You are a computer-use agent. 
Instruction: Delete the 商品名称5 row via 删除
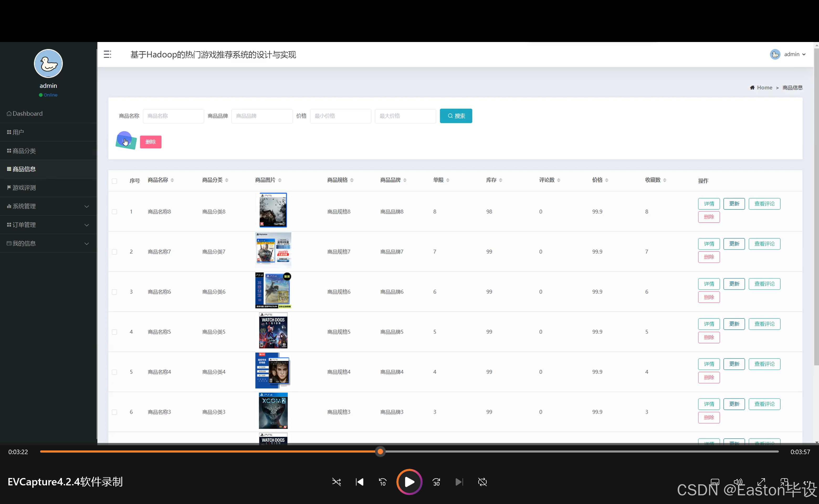pos(709,337)
